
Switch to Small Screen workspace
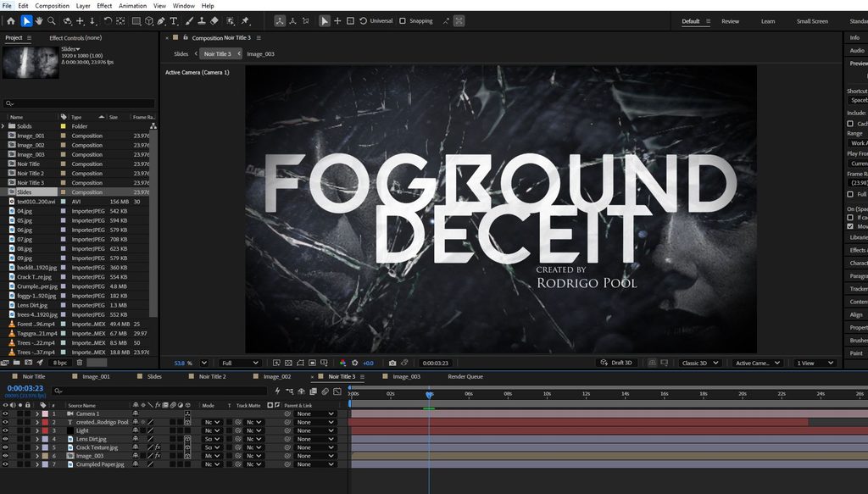click(x=812, y=21)
